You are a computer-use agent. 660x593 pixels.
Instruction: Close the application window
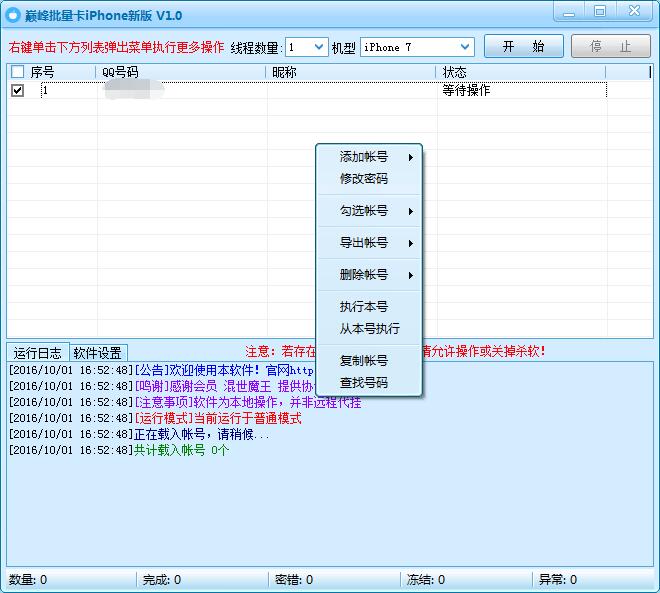(635, 12)
